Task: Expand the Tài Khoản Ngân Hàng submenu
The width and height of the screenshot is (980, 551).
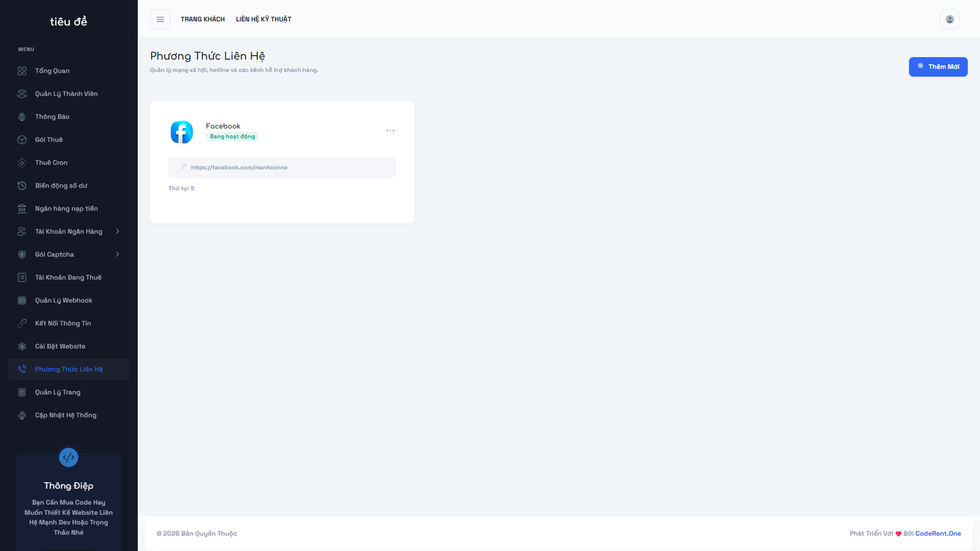Action: click(x=117, y=231)
